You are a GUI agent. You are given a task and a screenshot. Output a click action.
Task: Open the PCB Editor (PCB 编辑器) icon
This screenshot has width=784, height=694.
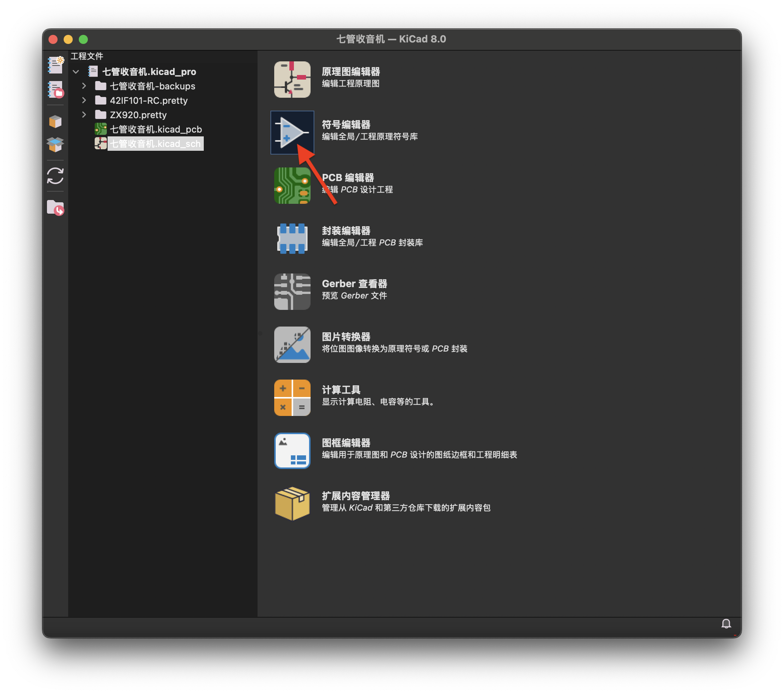pyautogui.click(x=292, y=185)
